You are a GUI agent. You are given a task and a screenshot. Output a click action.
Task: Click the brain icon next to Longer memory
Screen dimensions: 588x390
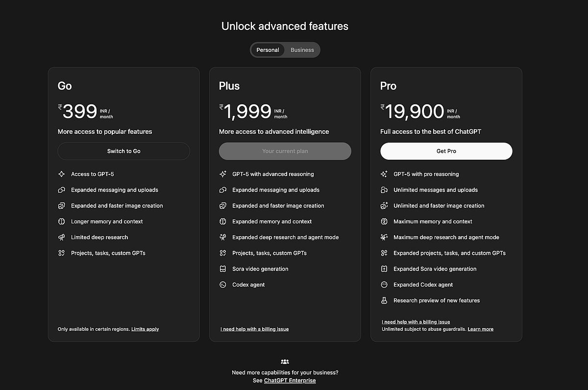61,221
